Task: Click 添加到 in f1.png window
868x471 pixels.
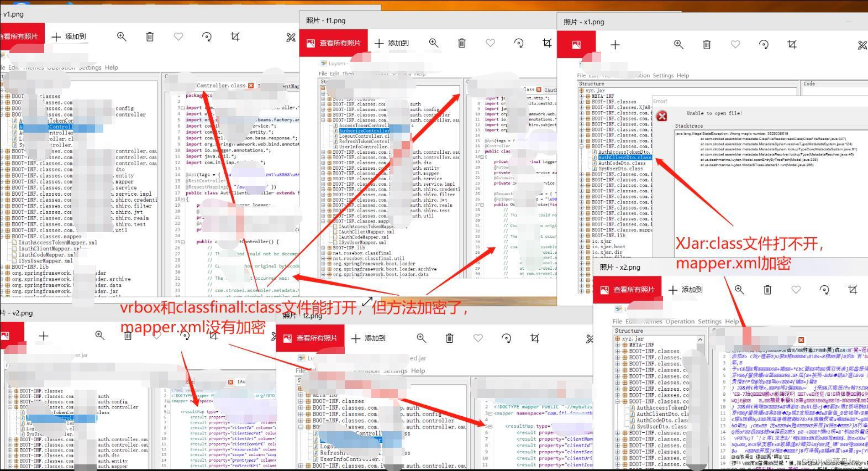Action: [x=392, y=43]
